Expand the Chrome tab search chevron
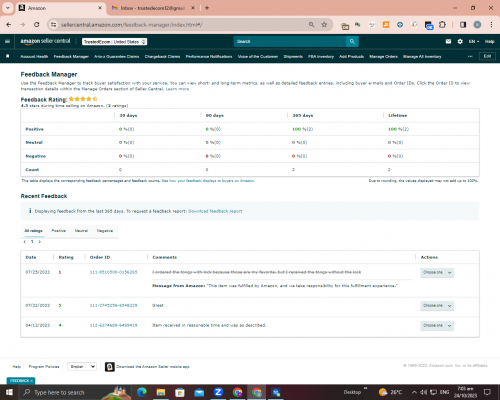Viewport: 500px width, 400px height. (x=7, y=8)
